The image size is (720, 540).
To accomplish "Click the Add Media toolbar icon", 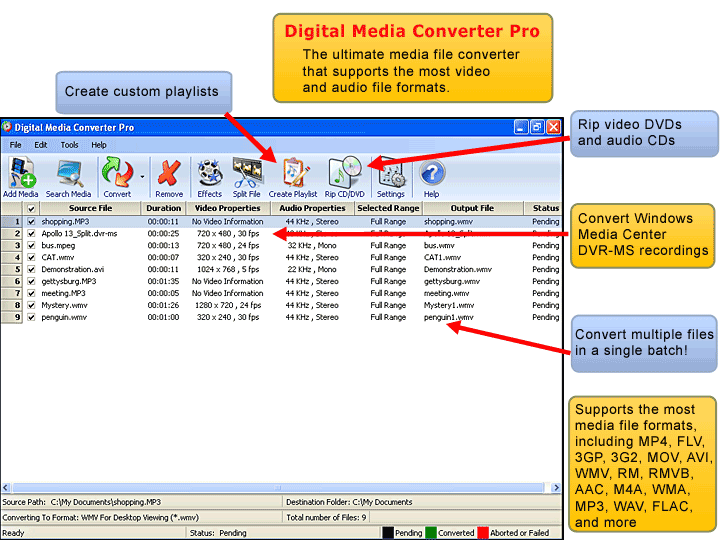I will coord(21,177).
